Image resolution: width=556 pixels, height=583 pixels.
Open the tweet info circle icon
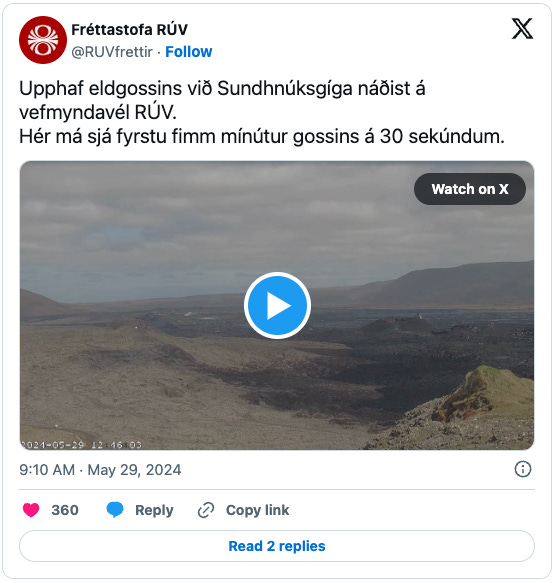tap(523, 469)
